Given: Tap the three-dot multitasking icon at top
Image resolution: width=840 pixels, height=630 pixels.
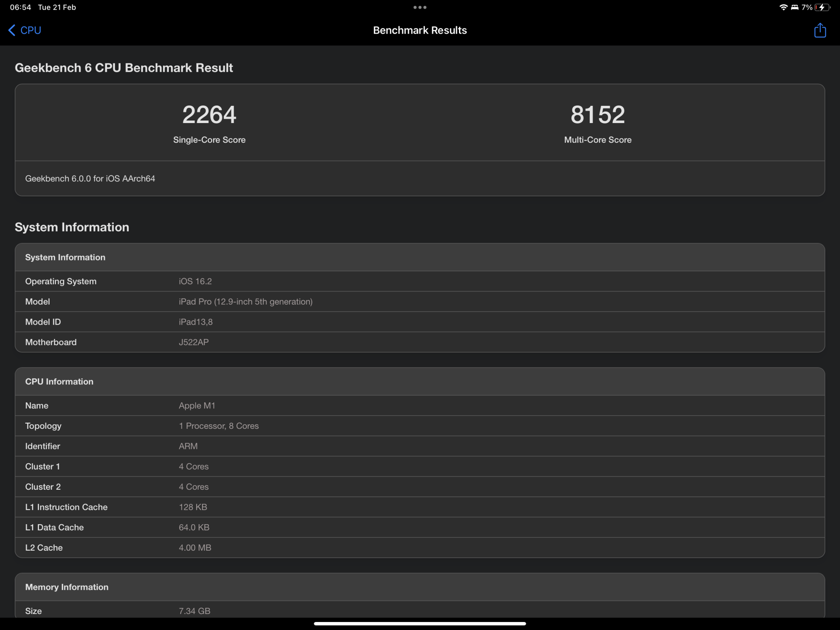Looking at the screenshot, I should pyautogui.click(x=420, y=7).
